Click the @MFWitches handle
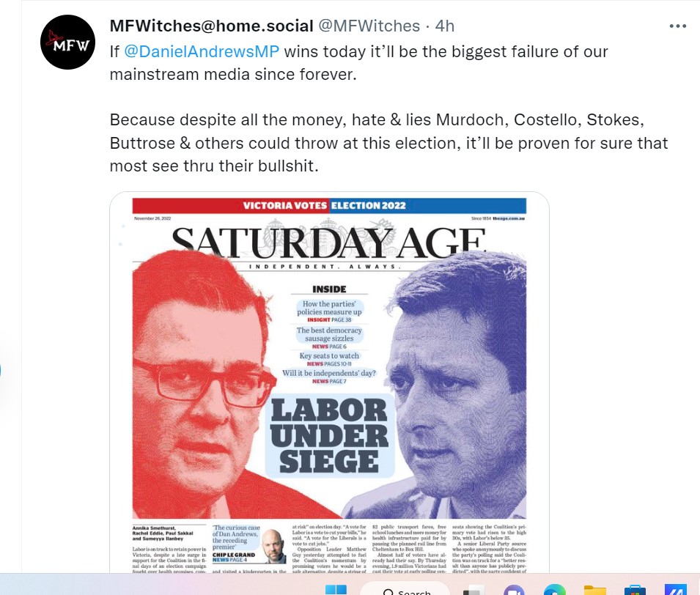This screenshot has width=700, height=595. pos(369,26)
